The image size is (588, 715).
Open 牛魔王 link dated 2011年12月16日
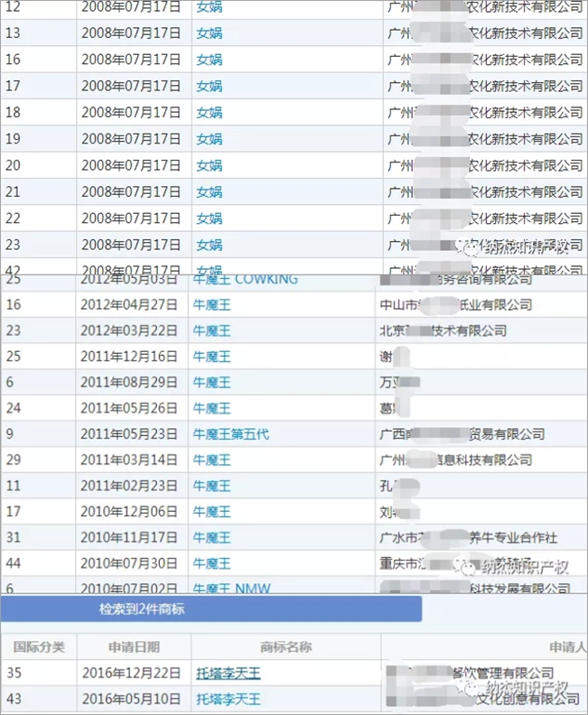211,357
